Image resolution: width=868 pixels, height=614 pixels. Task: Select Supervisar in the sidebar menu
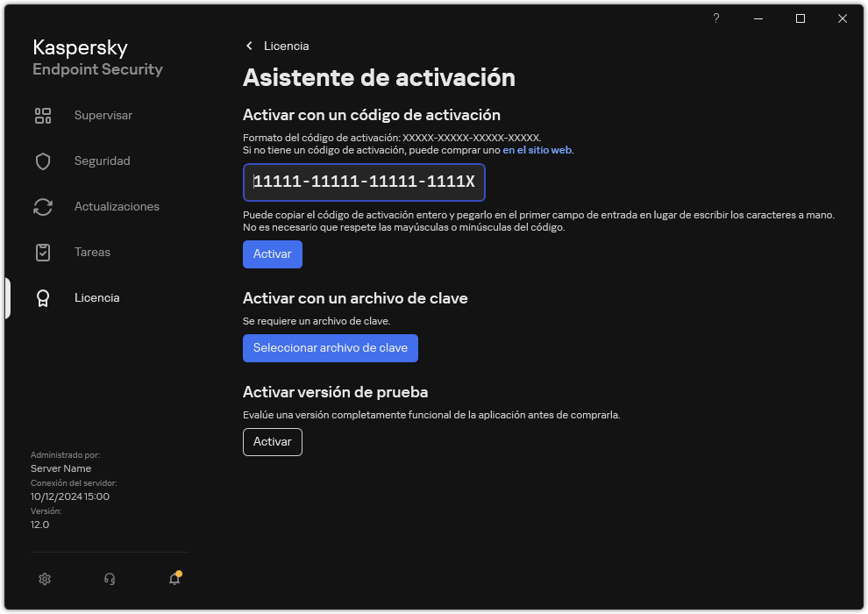click(103, 115)
